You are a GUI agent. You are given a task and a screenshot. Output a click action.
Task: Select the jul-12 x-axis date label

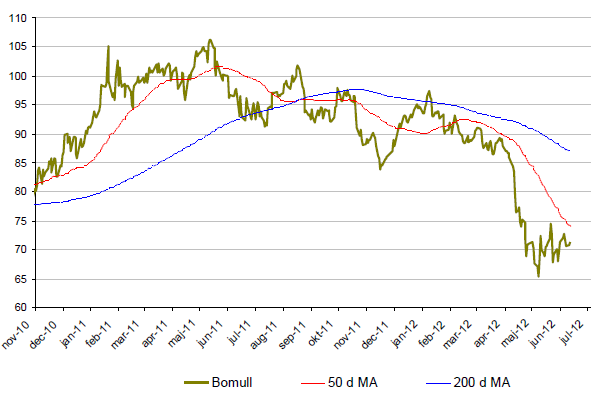(x=569, y=330)
